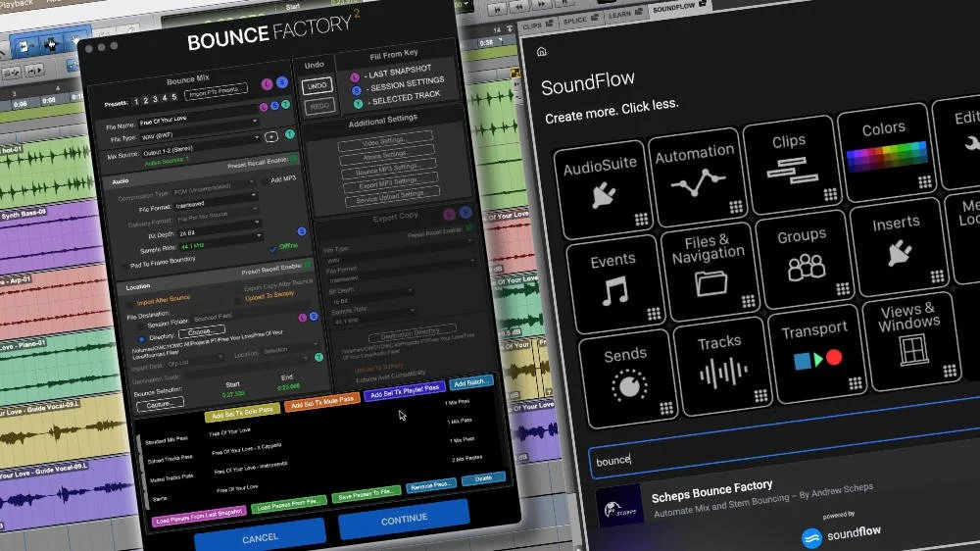Open the Sends category tile
Image resolution: width=980 pixels, height=551 pixels.
[x=627, y=377]
